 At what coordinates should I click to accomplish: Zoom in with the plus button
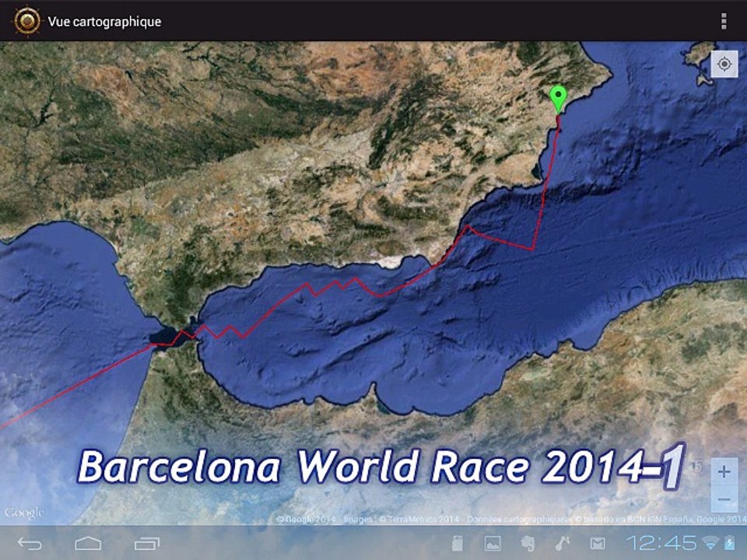pyautogui.click(x=724, y=471)
